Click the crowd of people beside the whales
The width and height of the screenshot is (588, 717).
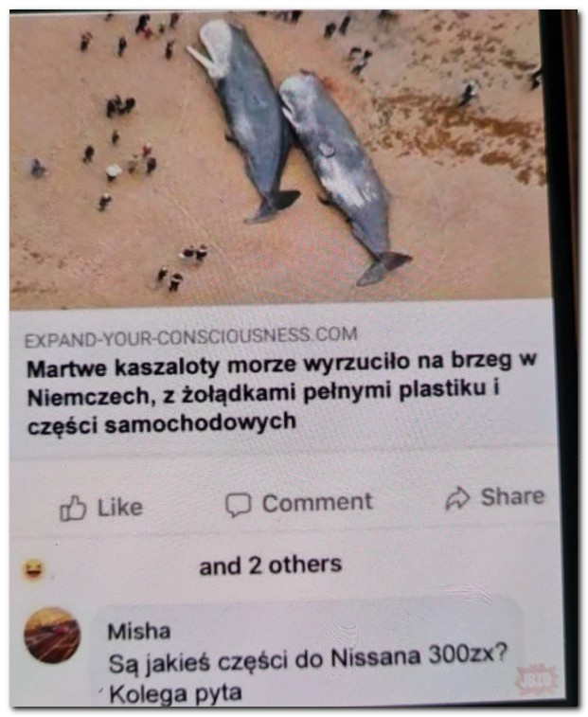pyautogui.click(x=123, y=160)
